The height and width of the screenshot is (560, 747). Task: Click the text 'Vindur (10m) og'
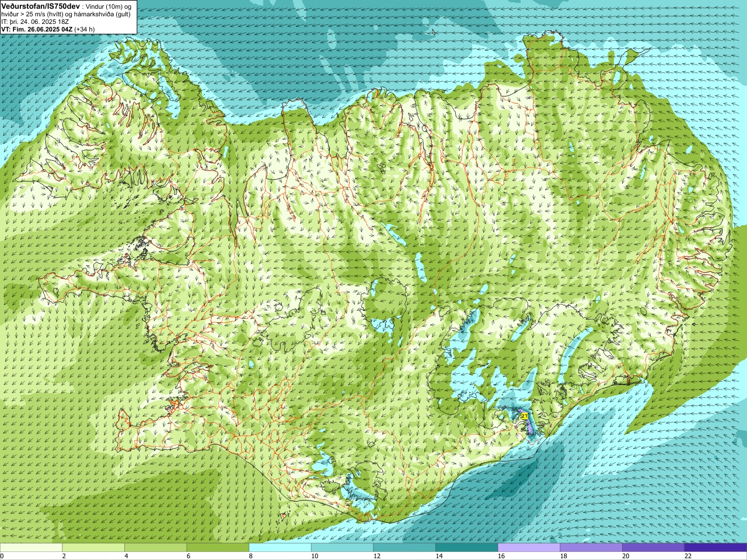pyautogui.click(x=109, y=7)
